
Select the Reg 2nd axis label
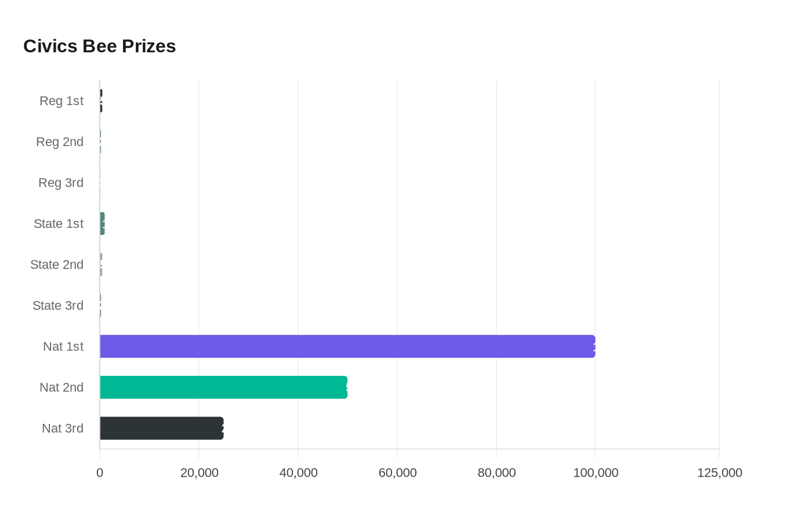point(60,142)
